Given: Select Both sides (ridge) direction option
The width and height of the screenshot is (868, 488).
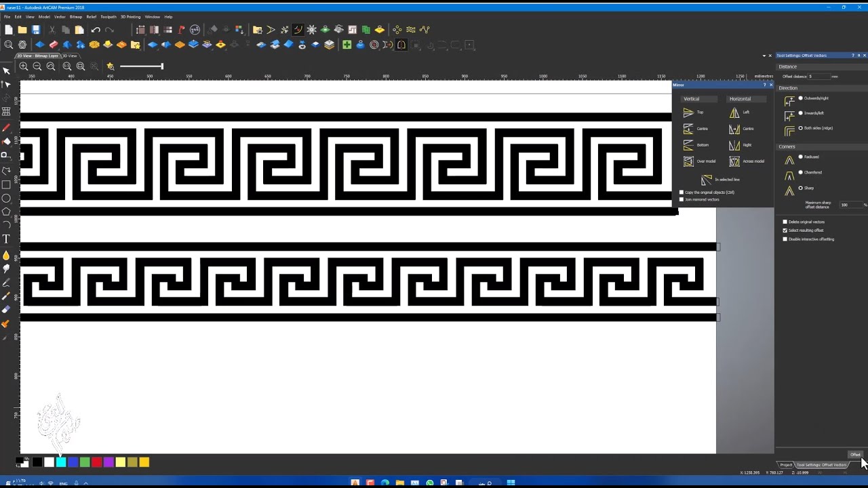Looking at the screenshot, I should pos(800,128).
